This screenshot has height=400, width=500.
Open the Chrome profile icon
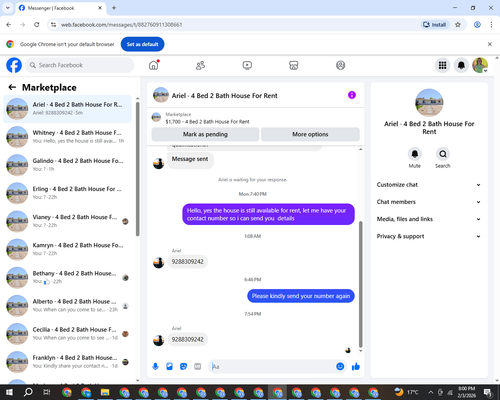pos(477,25)
